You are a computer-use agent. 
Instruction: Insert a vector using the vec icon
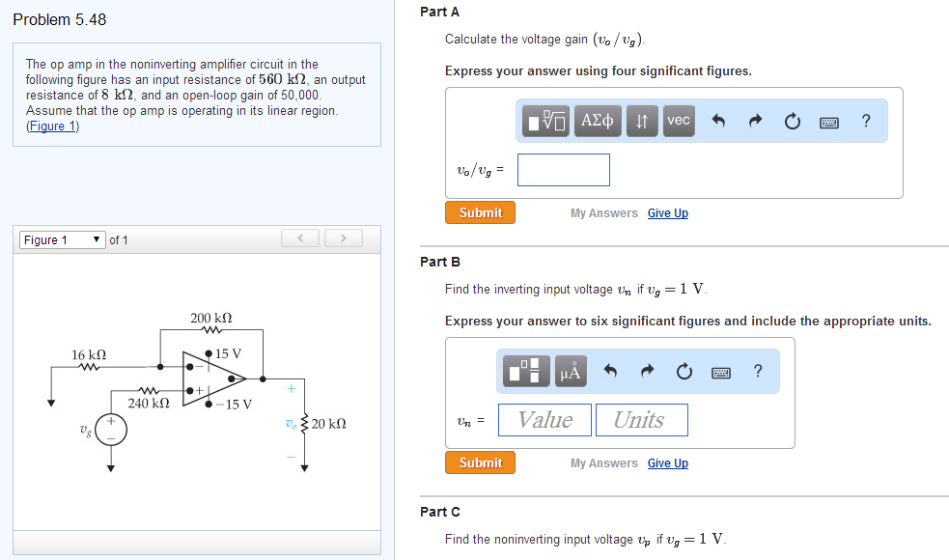pos(678,120)
